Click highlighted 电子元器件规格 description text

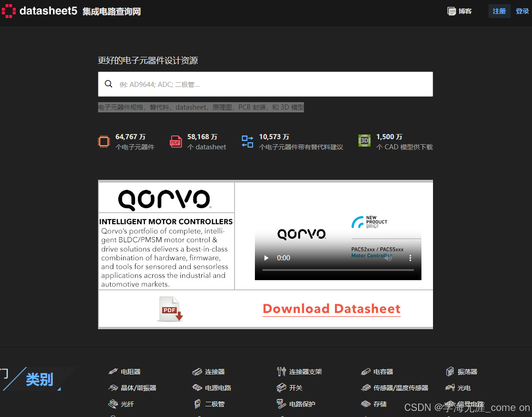201,107
